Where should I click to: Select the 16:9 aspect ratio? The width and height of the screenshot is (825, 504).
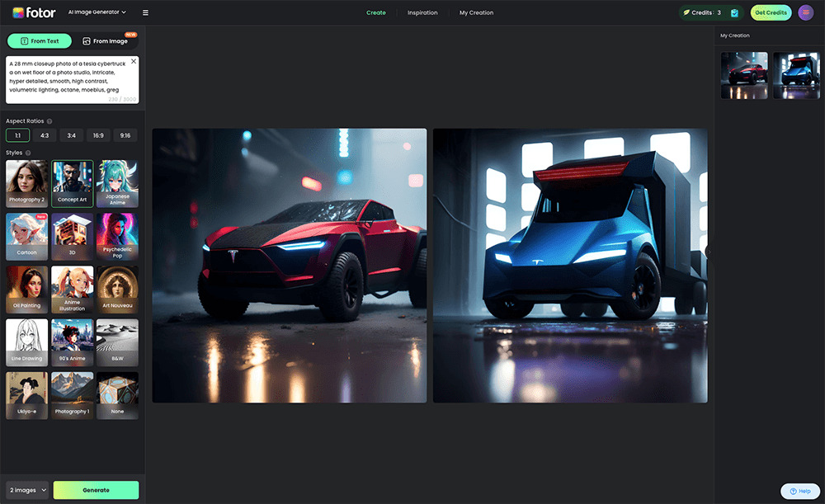click(97, 134)
